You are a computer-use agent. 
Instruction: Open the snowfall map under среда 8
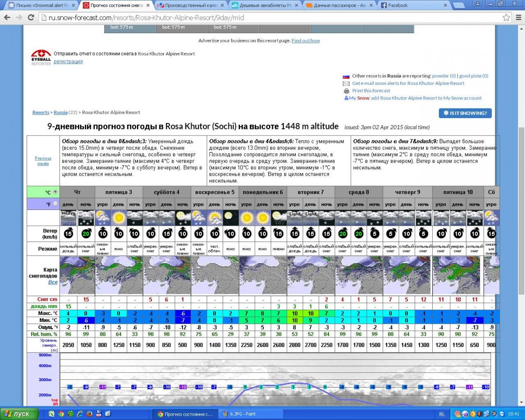click(359, 275)
